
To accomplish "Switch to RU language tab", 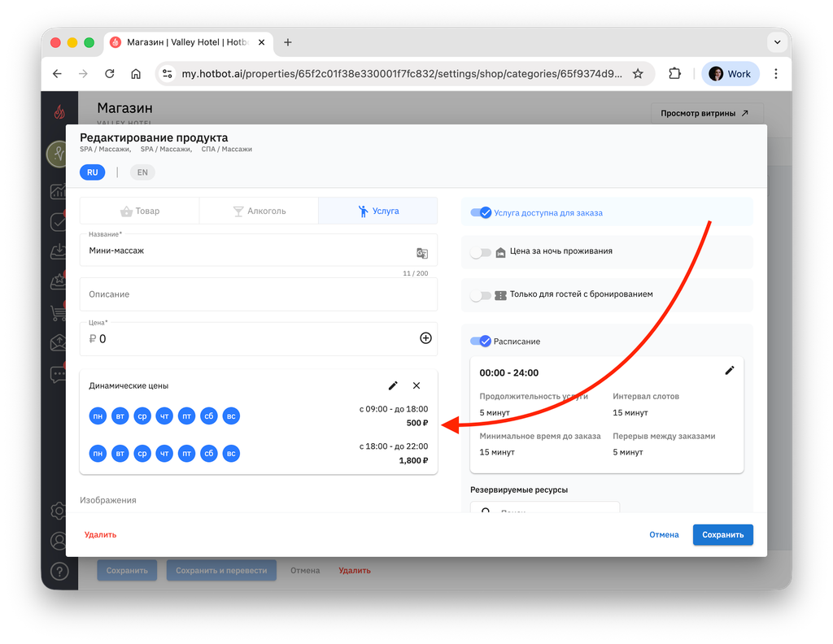I will point(93,172).
